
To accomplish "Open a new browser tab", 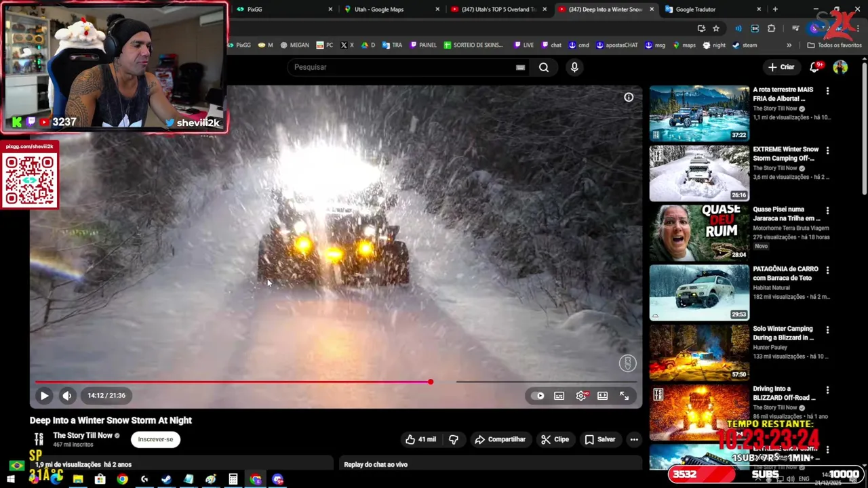I will (x=775, y=9).
